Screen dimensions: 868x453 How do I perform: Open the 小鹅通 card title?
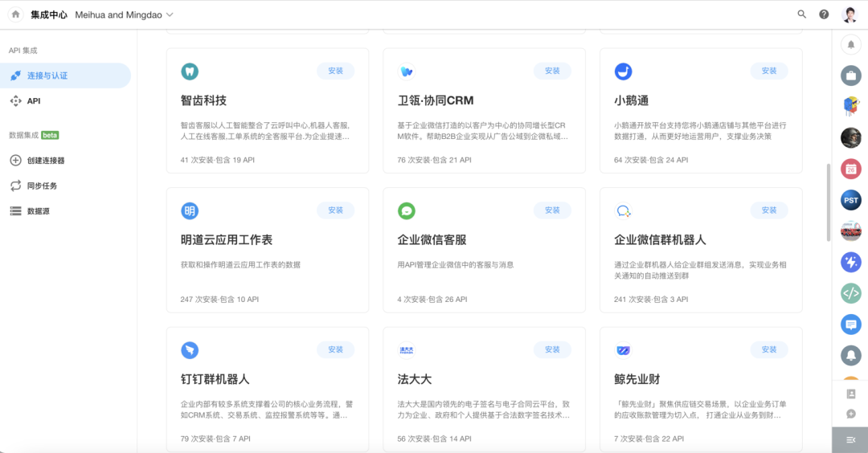(631, 100)
